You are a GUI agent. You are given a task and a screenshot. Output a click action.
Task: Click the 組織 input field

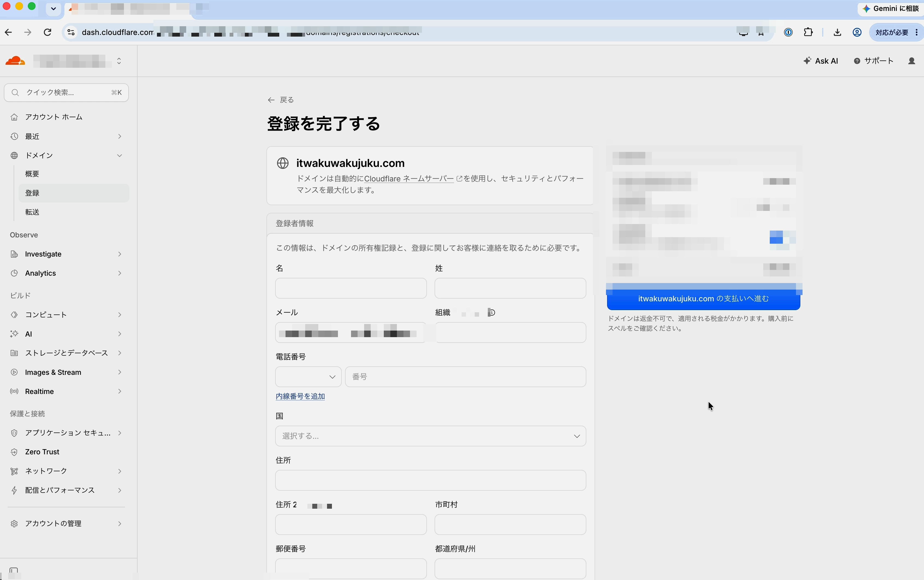point(510,332)
